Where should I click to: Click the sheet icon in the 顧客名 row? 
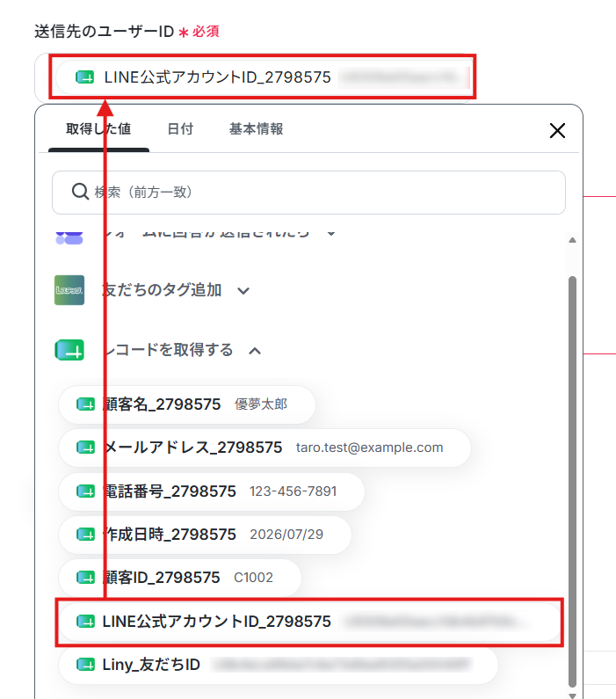click(x=85, y=404)
